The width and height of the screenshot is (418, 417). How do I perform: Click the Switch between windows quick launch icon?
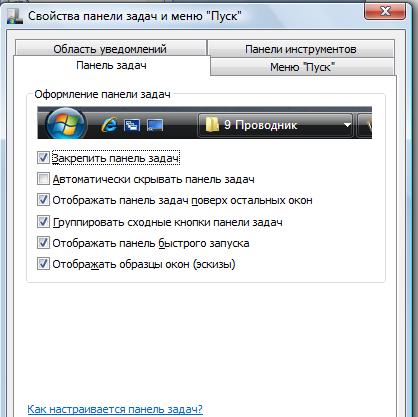pos(132,125)
